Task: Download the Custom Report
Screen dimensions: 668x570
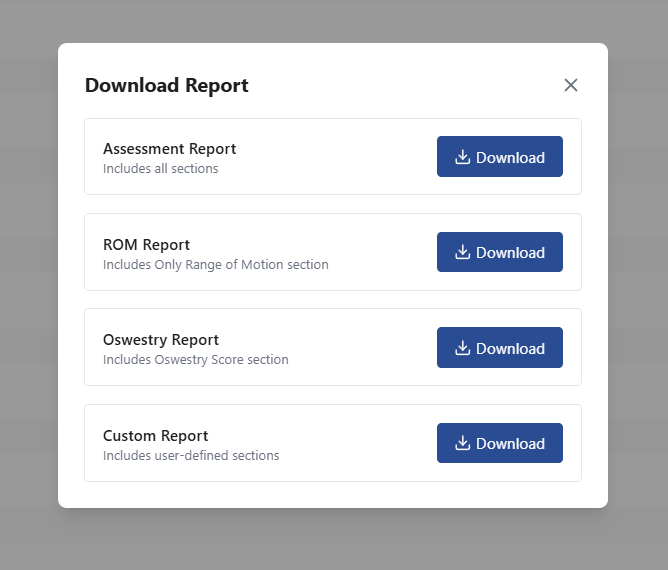Action: [500, 443]
